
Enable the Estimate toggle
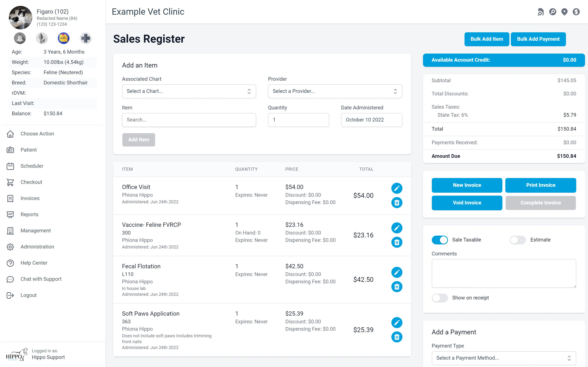click(518, 240)
